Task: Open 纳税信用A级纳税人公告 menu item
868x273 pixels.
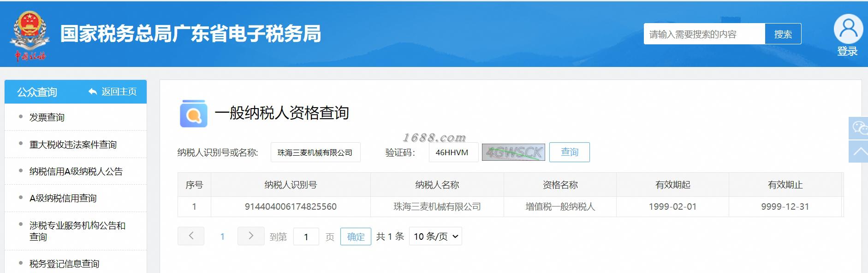Action: pyautogui.click(x=76, y=171)
